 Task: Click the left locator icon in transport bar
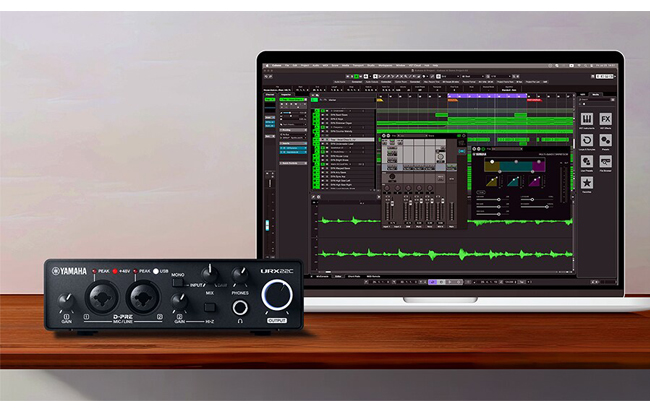[x=366, y=282]
